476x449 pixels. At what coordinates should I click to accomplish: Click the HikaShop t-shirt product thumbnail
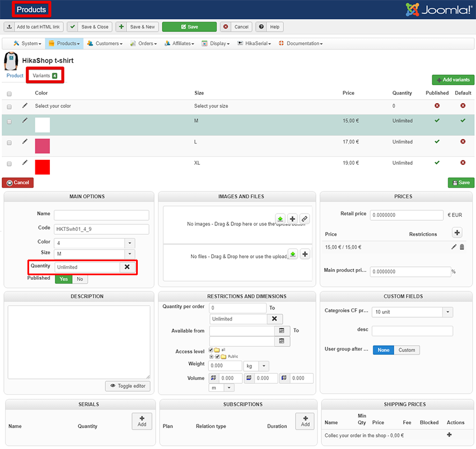11,61
